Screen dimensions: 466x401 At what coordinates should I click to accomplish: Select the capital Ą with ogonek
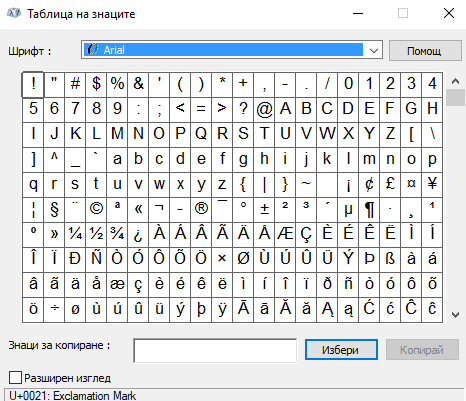[327, 310]
